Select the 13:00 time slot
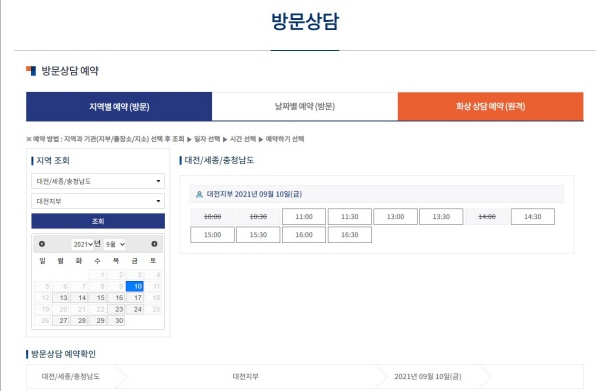 click(395, 217)
